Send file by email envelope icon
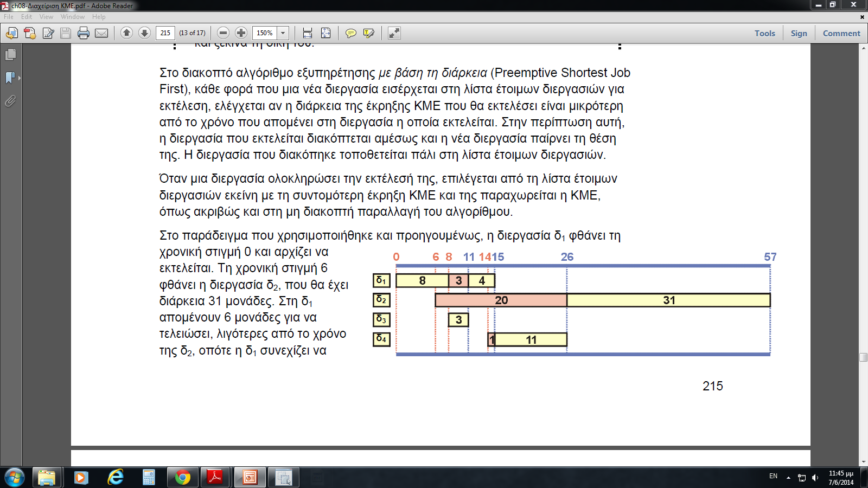Image resolution: width=868 pixels, height=488 pixels. [x=101, y=33]
